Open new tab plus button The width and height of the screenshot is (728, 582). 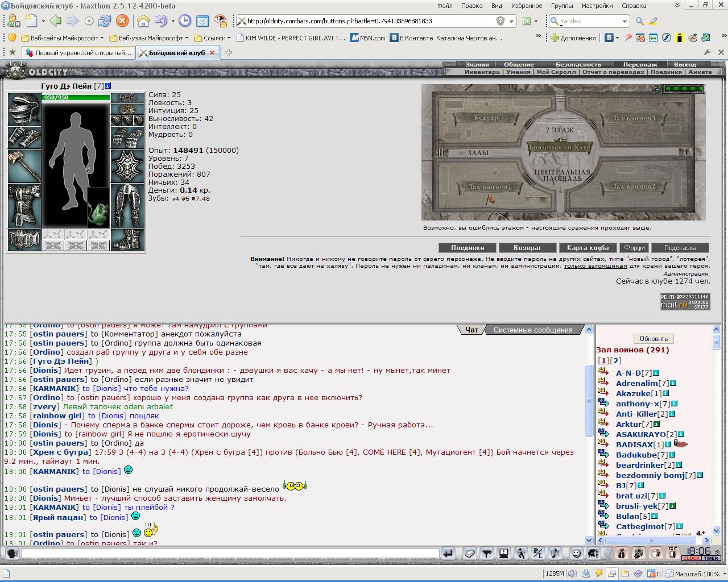(x=228, y=53)
